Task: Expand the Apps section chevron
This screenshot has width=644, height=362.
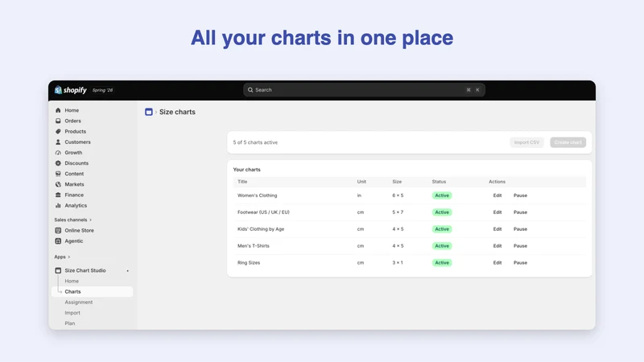Action: (69, 257)
